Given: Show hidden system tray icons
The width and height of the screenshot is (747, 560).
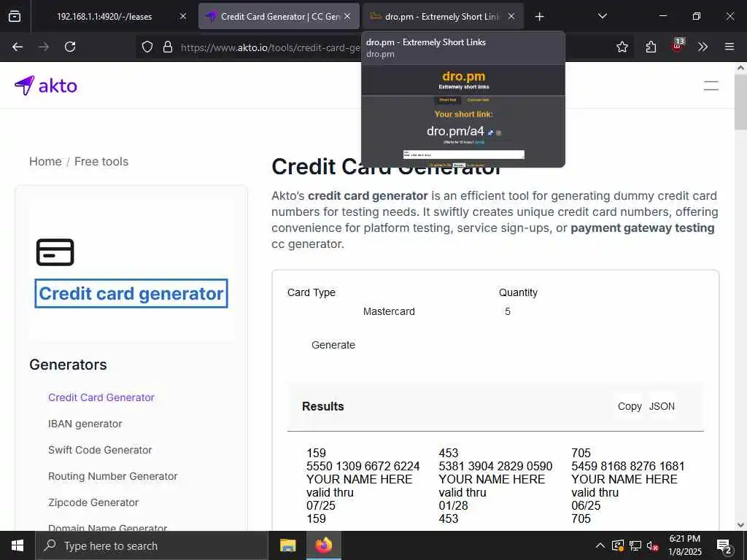Looking at the screenshot, I should pyautogui.click(x=600, y=545).
